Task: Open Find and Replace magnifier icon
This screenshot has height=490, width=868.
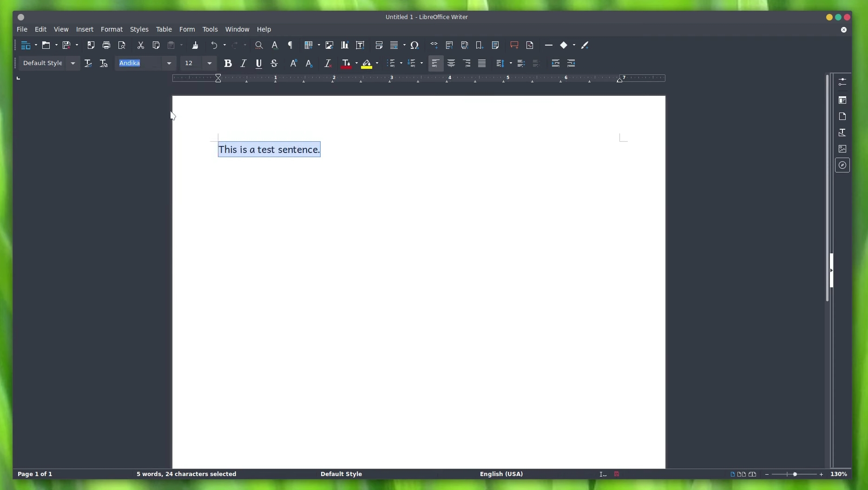Action: tap(259, 46)
